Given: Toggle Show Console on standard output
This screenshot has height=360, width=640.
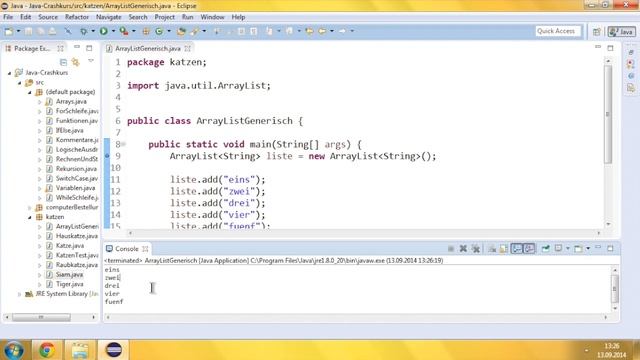Looking at the screenshot, I should pos(517,249).
